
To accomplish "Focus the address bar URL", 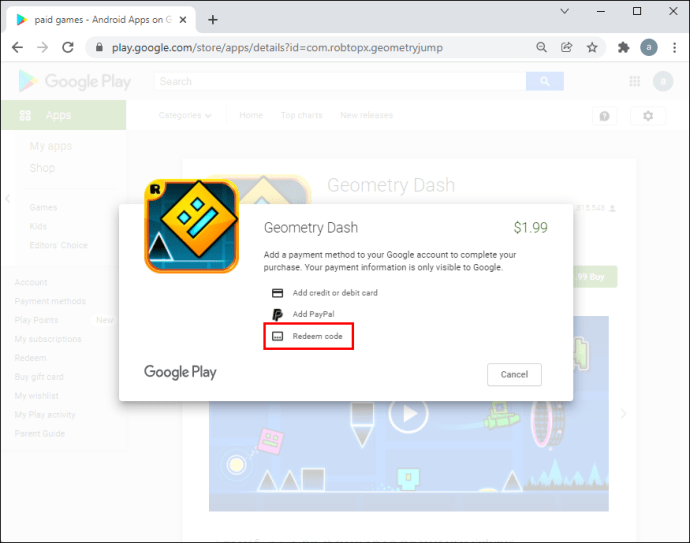I will click(x=277, y=48).
